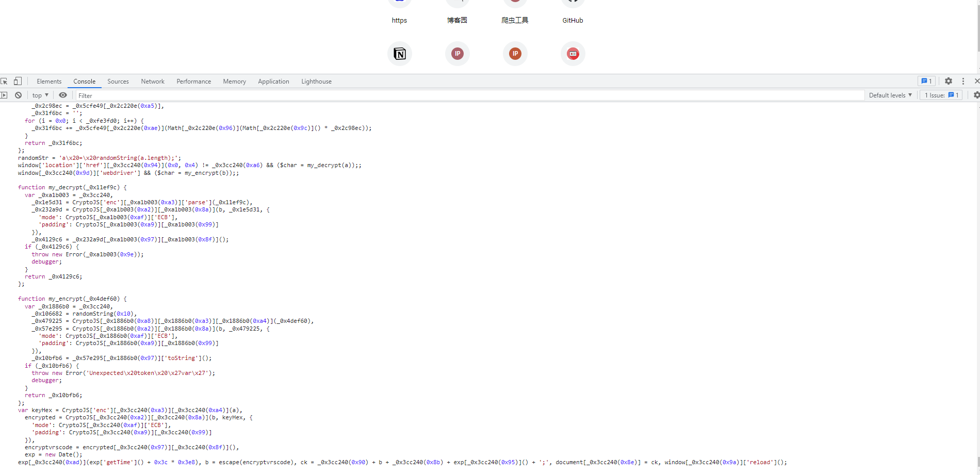Click the 'for (i = 0x0; ...' loop line
The image size is (980, 475).
(x=84, y=121)
